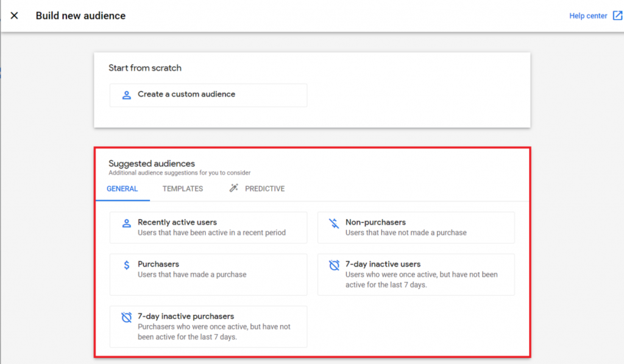This screenshot has height=364, width=624.
Task: Close the Build new audience dialog
Action: tap(15, 15)
